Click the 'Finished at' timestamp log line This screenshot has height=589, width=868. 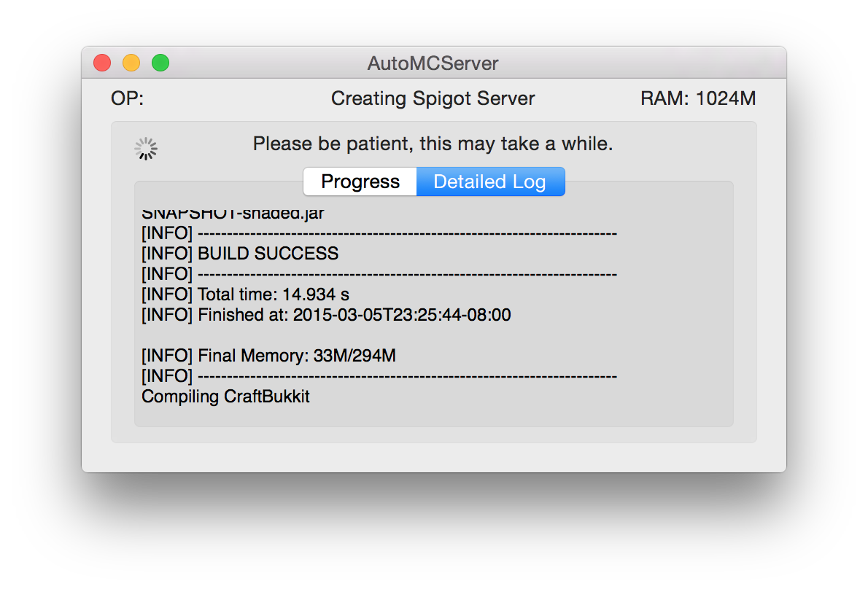pos(326,315)
